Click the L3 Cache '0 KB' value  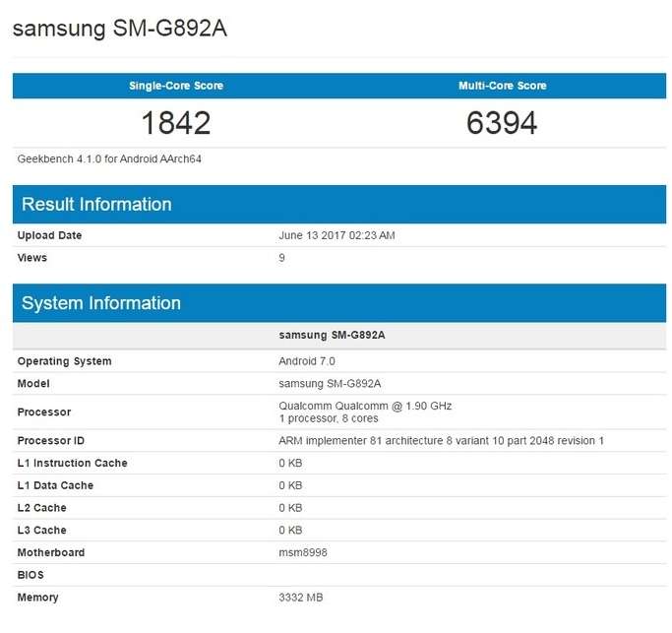(290, 530)
